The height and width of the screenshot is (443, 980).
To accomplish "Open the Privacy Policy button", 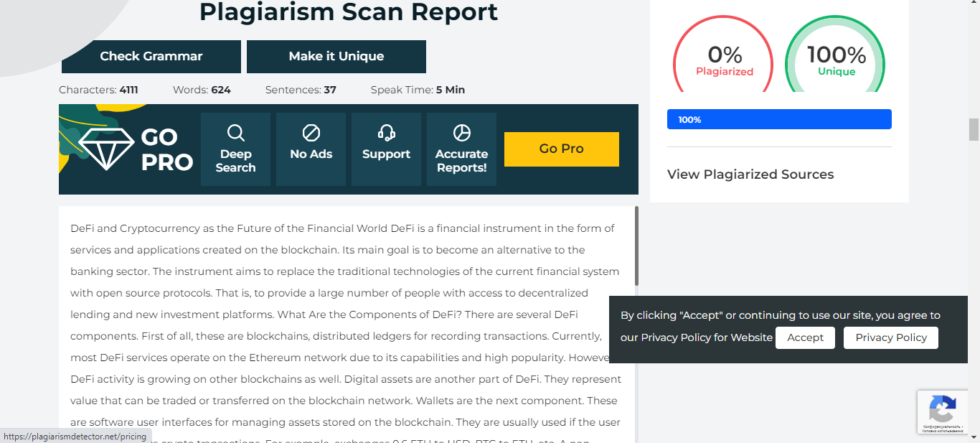I will tap(891, 337).
